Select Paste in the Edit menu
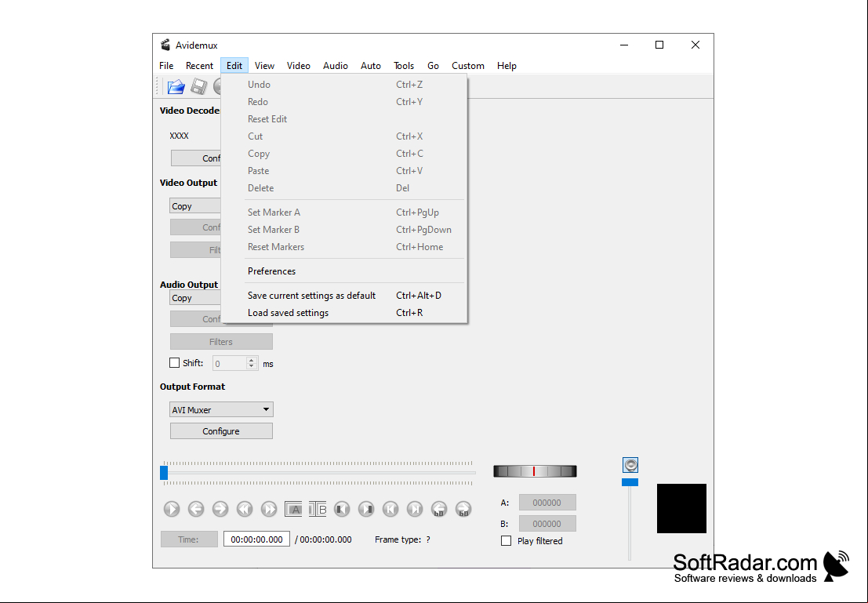Image resolution: width=868 pixels, height=603 pixels. click(344, 170)
